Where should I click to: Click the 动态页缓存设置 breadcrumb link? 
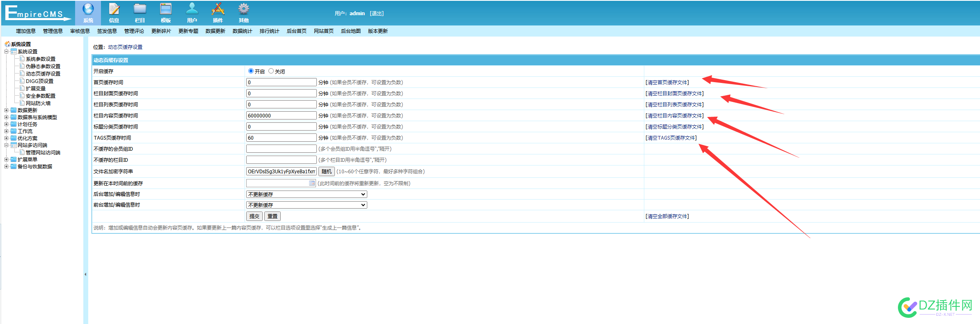coord(125,47)
